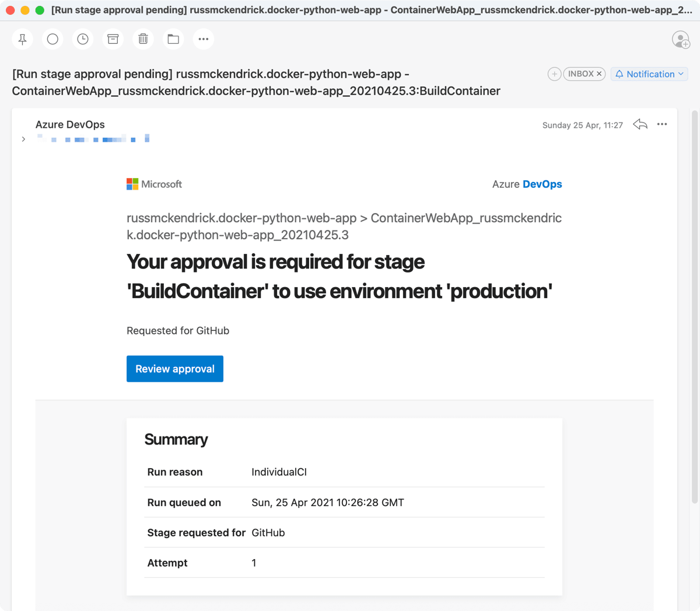Reply using the reply arrow icon
This screenshot has width=700, height=611.
[x=640, y=124]
